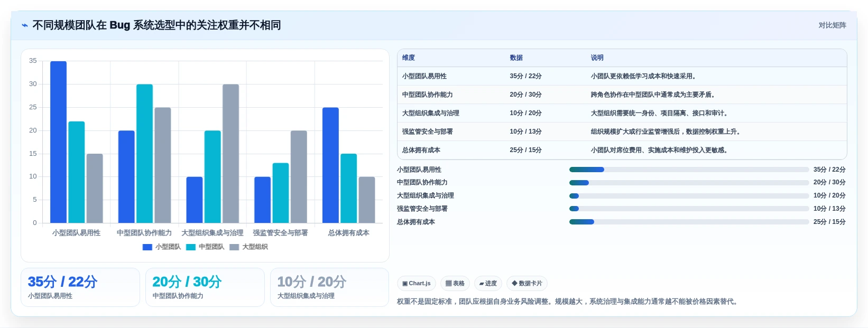Screen dimensions: 868x328
Task: Click table value 25分 / 15分
Action: [525, 151]
